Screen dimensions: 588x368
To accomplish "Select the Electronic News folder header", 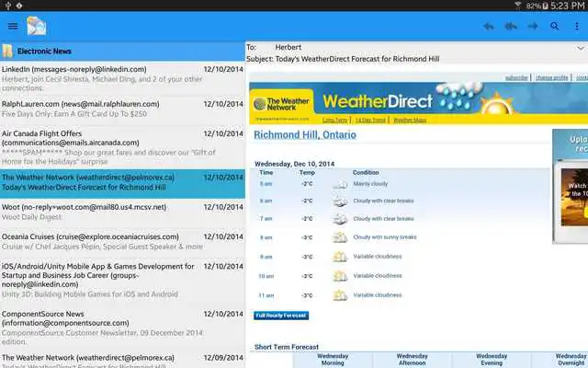I will [122, 52].
